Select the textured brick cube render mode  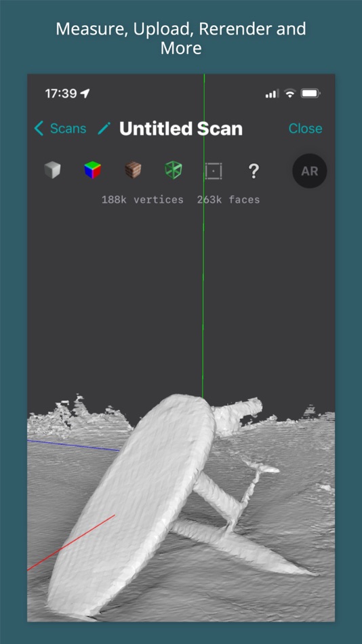(133, 170)
